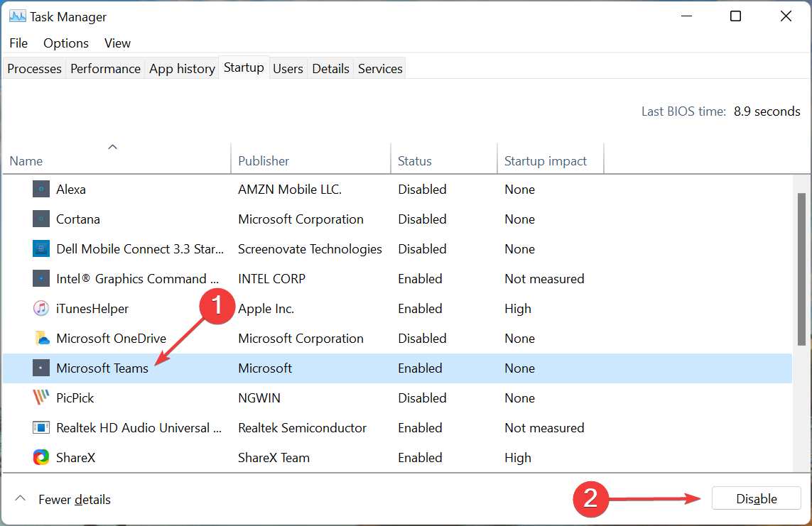Click the 8.9 seconds BIOS time value
The height and width of the screenshot is (526, 812).
tap(767, 111)
